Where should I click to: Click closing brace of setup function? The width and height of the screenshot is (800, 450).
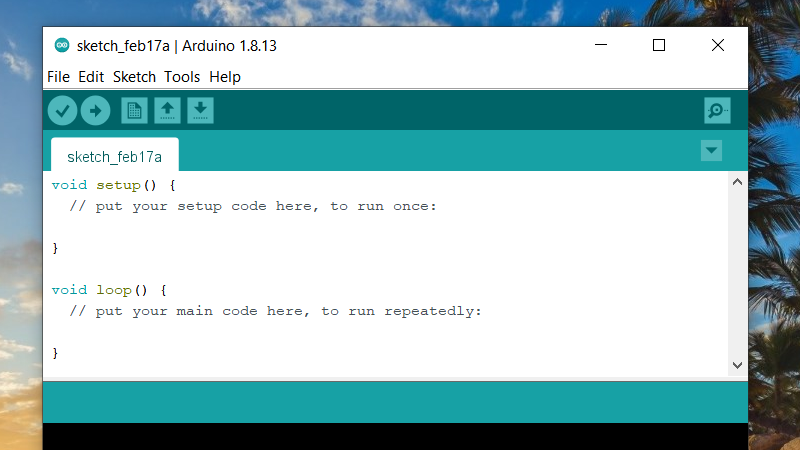click(x=55, y=248)
